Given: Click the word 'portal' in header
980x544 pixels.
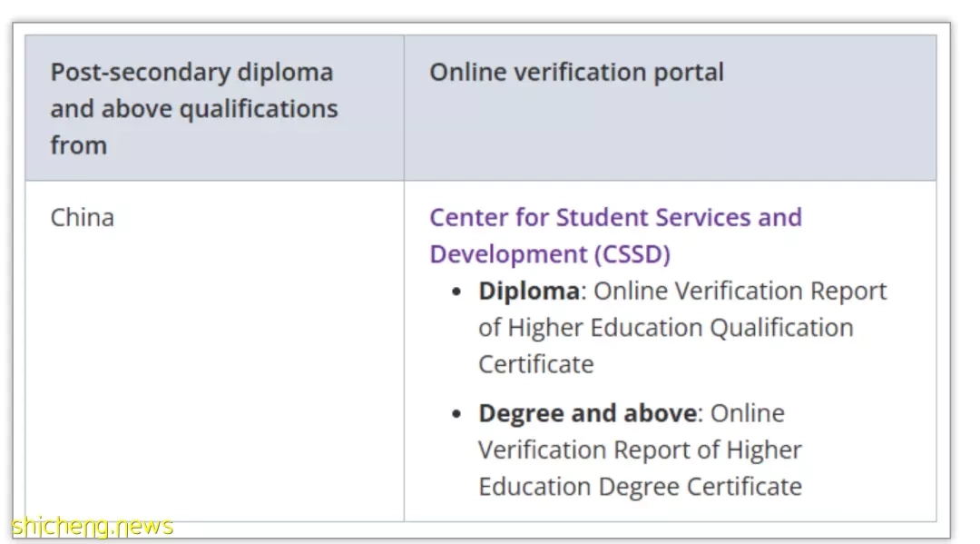Looking at the screenshot, I should pos(689,74).
